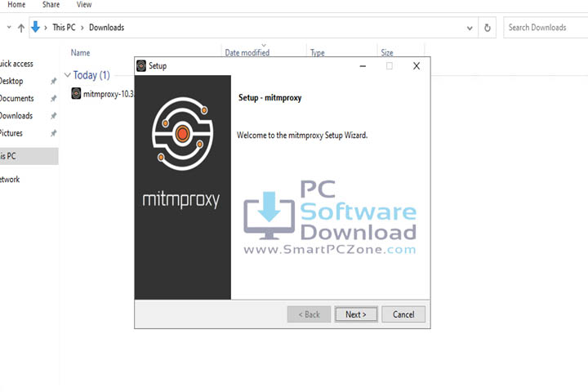This screenshot has width=588, height=392.
Task: Open Quick access in navigation pane
Action: pos(16,64)
